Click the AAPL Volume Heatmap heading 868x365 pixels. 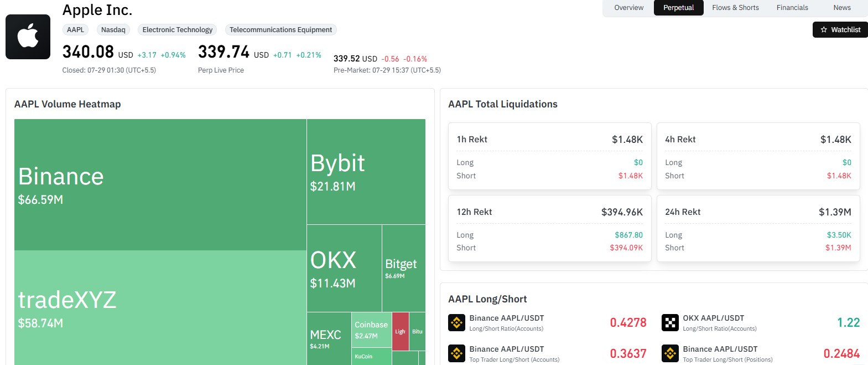tap(67, 104)
